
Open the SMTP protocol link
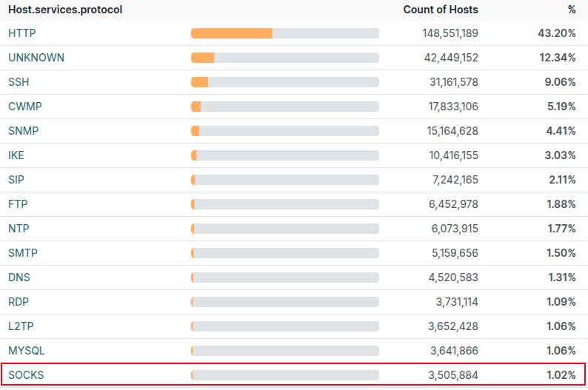[x=22, y=253]
